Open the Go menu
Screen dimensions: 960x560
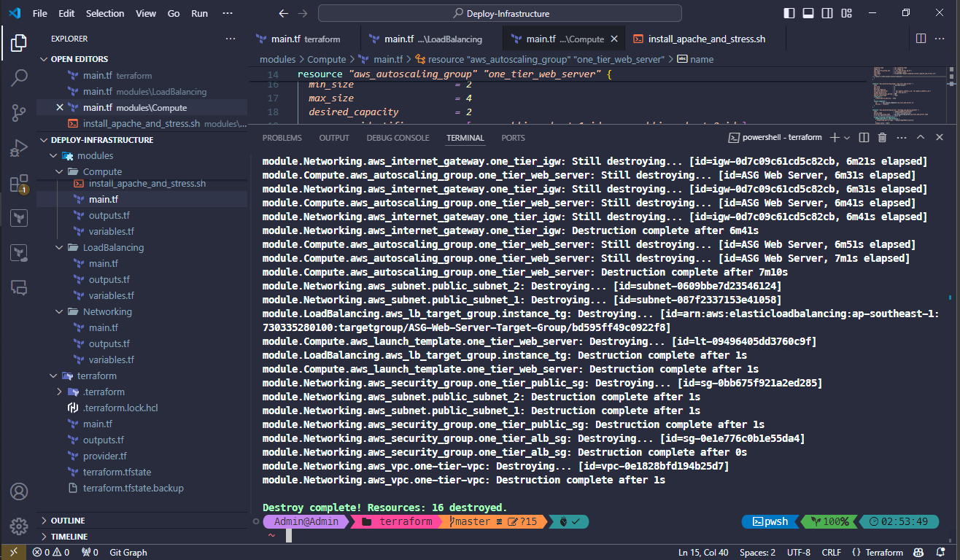pyautogui.click(x=174, y=13)
